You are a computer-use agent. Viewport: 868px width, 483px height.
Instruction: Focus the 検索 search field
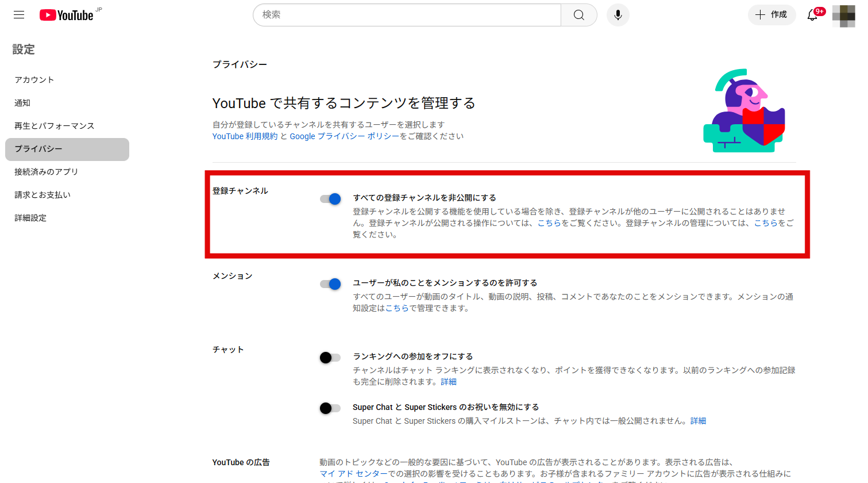[x=407, y=15]
